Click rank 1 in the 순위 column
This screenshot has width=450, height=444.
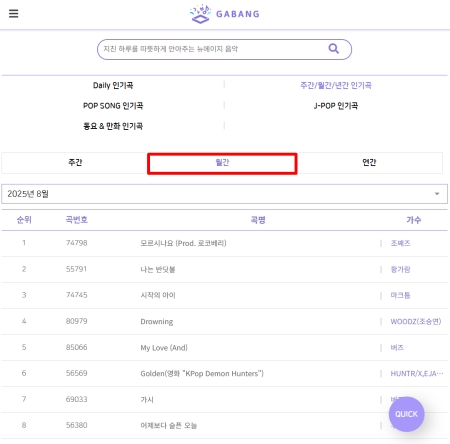24,243
